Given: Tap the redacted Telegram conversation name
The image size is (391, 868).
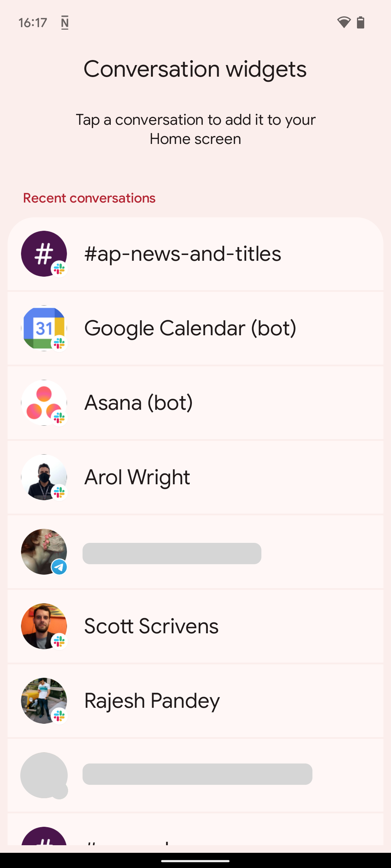Looking at the screenshot, I should pyautogui.click(x=172, y=553).
